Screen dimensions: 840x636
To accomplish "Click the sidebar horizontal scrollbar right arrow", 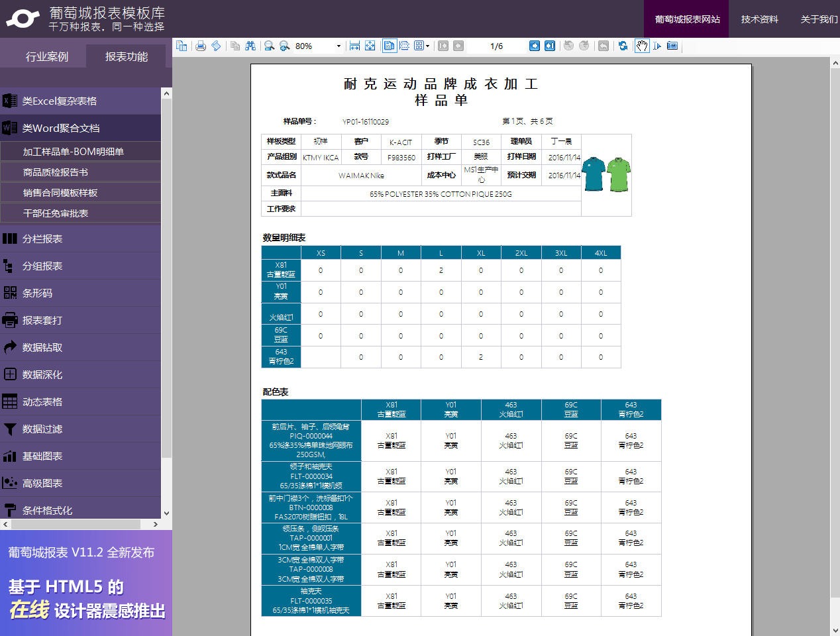I will 156,524.
